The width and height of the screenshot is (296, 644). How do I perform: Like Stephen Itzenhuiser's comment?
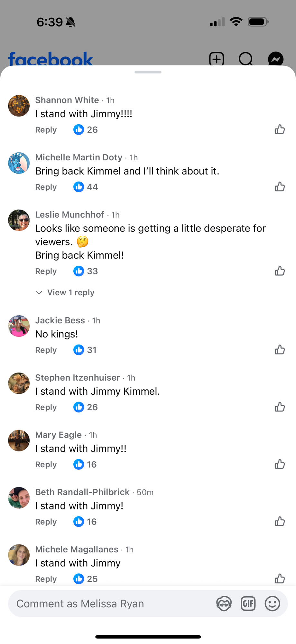click(x=280, y=407)
